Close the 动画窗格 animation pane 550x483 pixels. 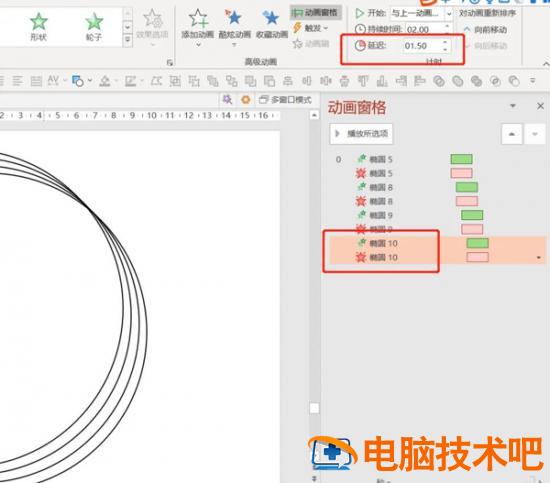(x=541, y=106)
